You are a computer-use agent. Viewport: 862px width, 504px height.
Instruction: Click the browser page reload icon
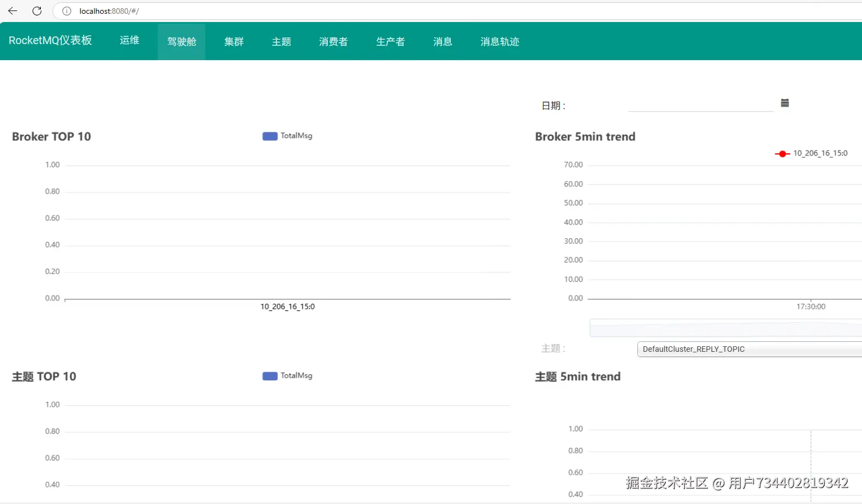[36, 10]
